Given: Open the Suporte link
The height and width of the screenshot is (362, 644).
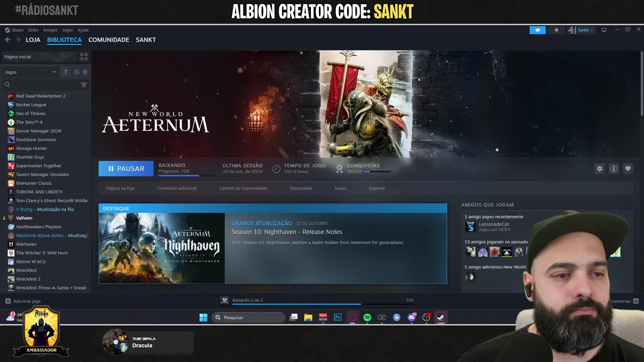Looking at the screenshot, I should [x=377, y=188].
